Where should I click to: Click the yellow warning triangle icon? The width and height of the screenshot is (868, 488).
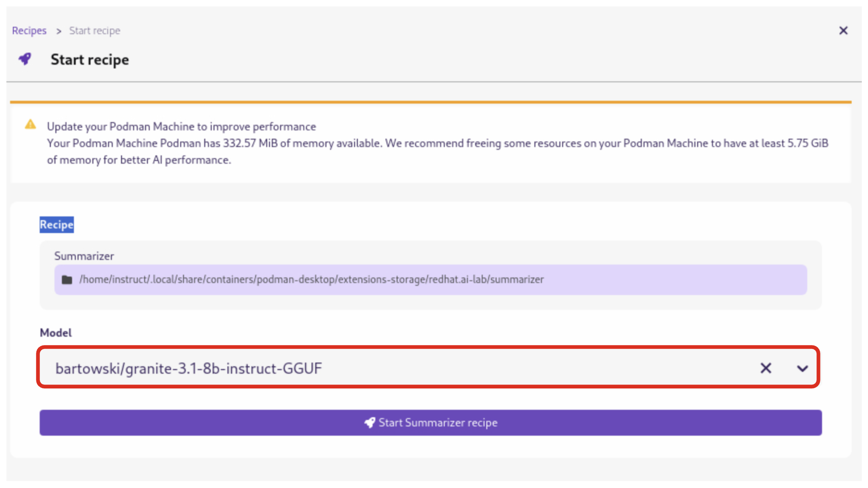tap(30, 125)
